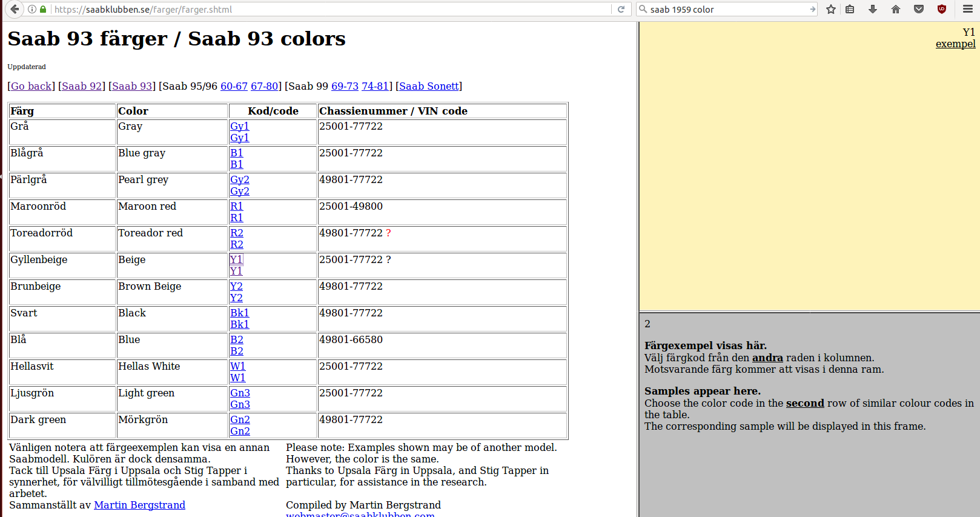Click the search field go arrow
This screenshot has width=980, height=517.
[x=812, y=9]
